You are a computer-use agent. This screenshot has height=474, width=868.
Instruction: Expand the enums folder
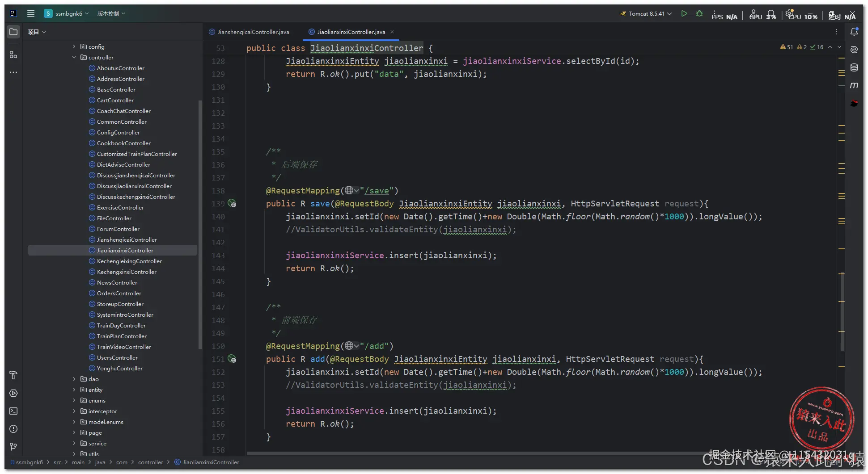pos(74,400)
